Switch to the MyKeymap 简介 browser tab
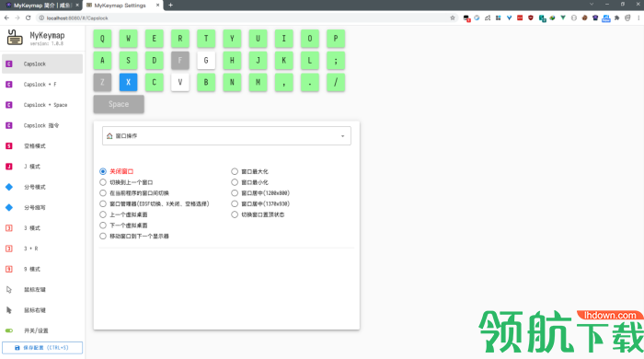 (x=41, y=6)
